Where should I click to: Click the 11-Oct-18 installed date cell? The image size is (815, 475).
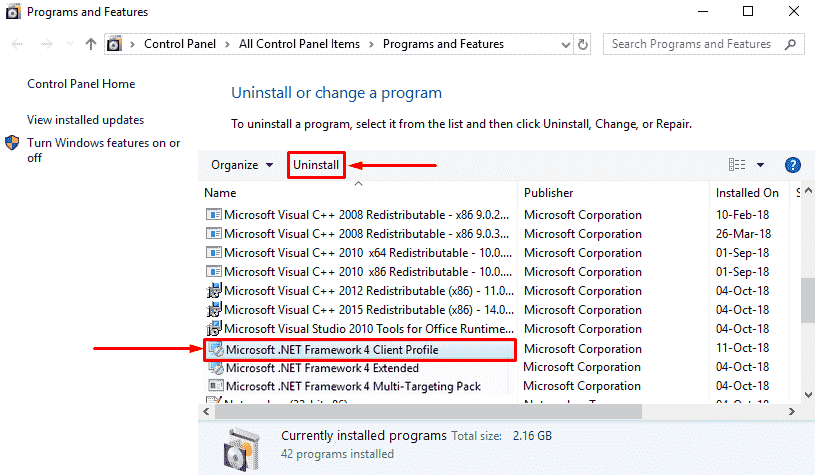coord(742,348)
